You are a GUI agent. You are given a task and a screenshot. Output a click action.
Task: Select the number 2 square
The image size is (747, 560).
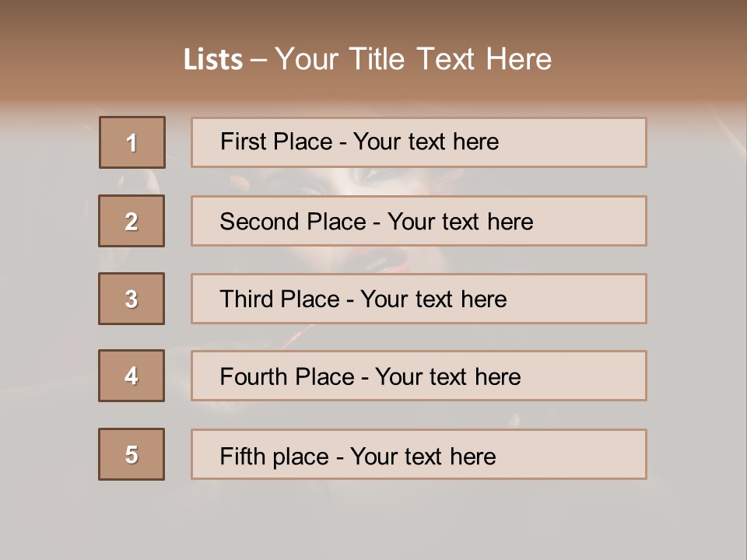(132, 221)
